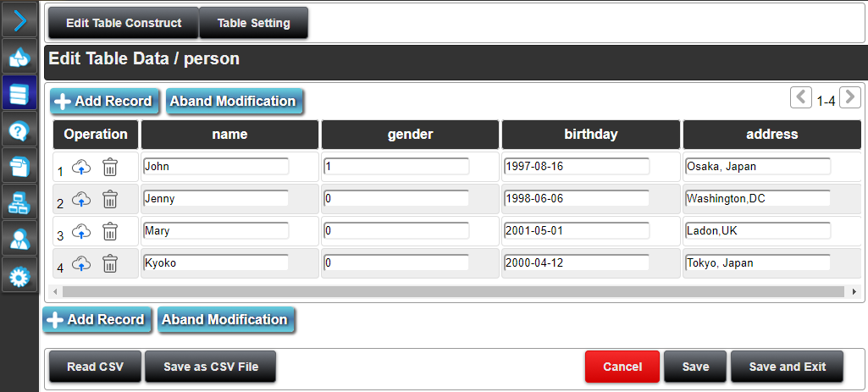
Task: Delete the Jenny record with the trash icon
Action: pyautogui.click(x=110, y=199)
